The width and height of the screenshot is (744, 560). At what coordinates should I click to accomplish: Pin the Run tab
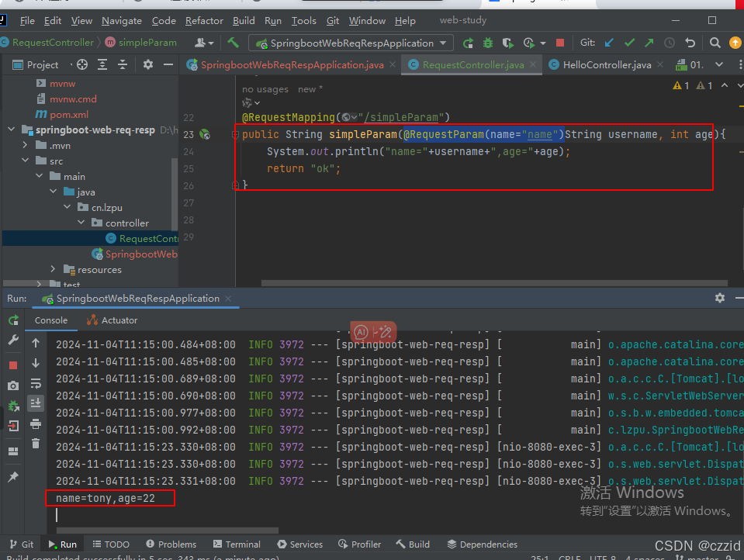click(13, 476)
